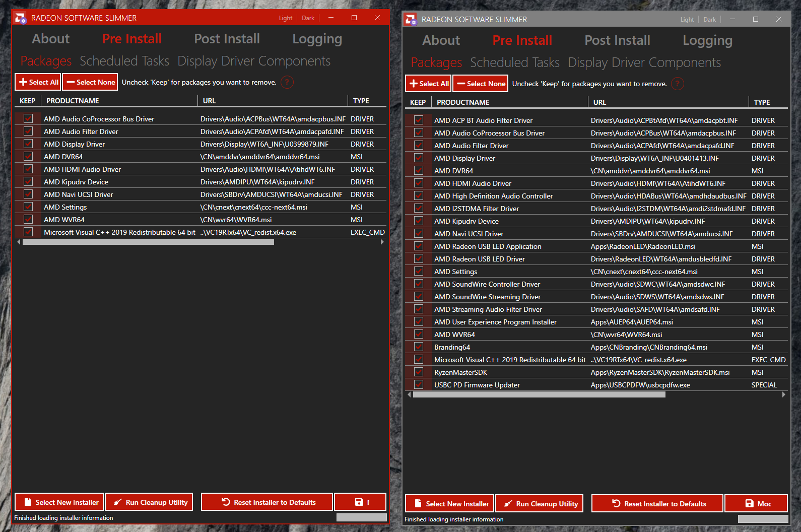Click the floppy-disk save button in gray-titled window

(756, 503)
